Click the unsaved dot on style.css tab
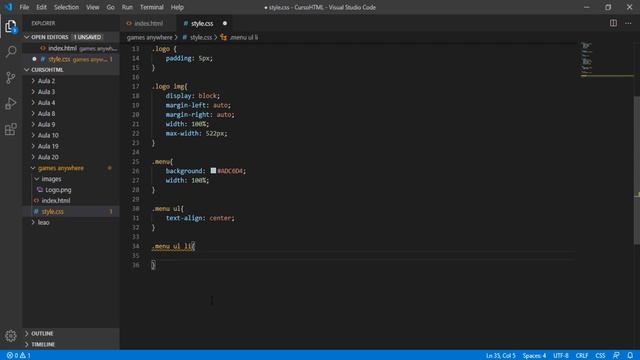Viewport: 640px width, 360px height. tap(224, 23)
